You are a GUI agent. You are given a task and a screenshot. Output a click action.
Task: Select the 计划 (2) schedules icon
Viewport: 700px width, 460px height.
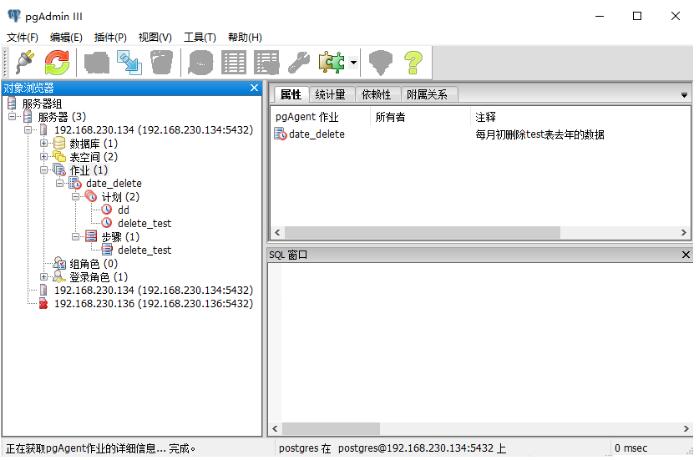(x=91, y=197)
